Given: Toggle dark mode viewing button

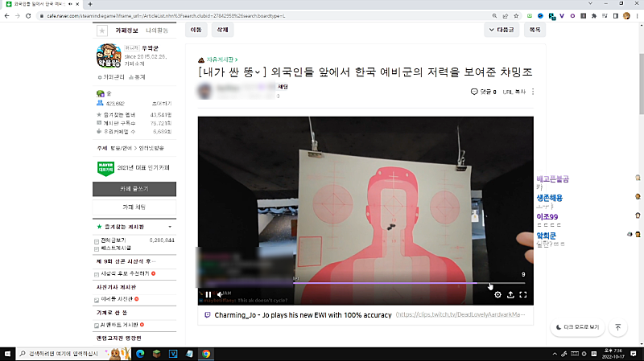Looking at the screenshot, I should tap(578, 327).
